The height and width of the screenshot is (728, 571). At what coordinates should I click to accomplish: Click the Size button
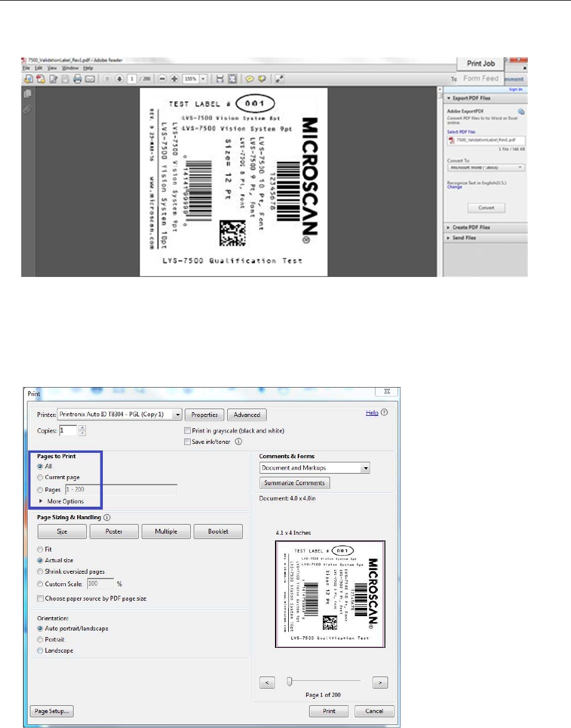coord(62,531)
